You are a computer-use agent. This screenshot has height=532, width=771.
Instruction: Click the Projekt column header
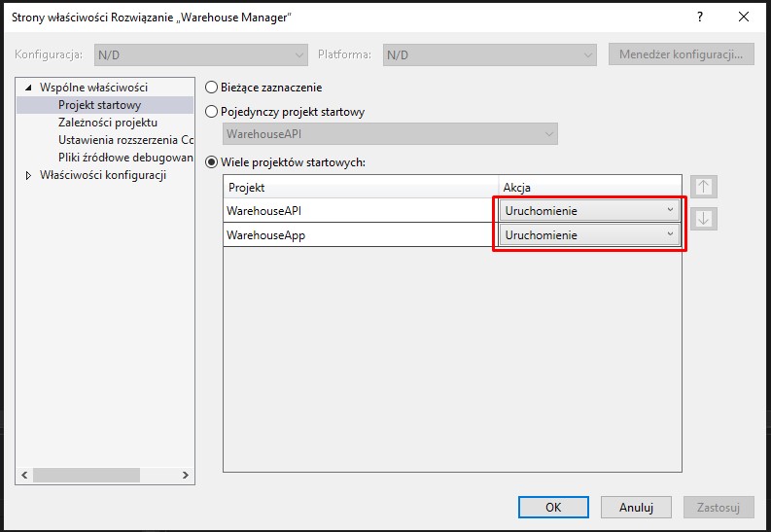click(361, 188)
